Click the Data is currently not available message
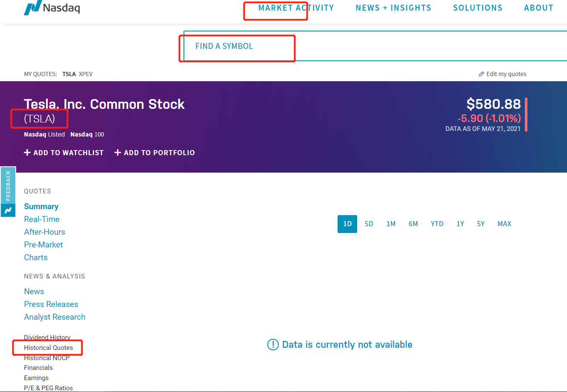The width and height of the screenshot is (567, 392). 340,345
